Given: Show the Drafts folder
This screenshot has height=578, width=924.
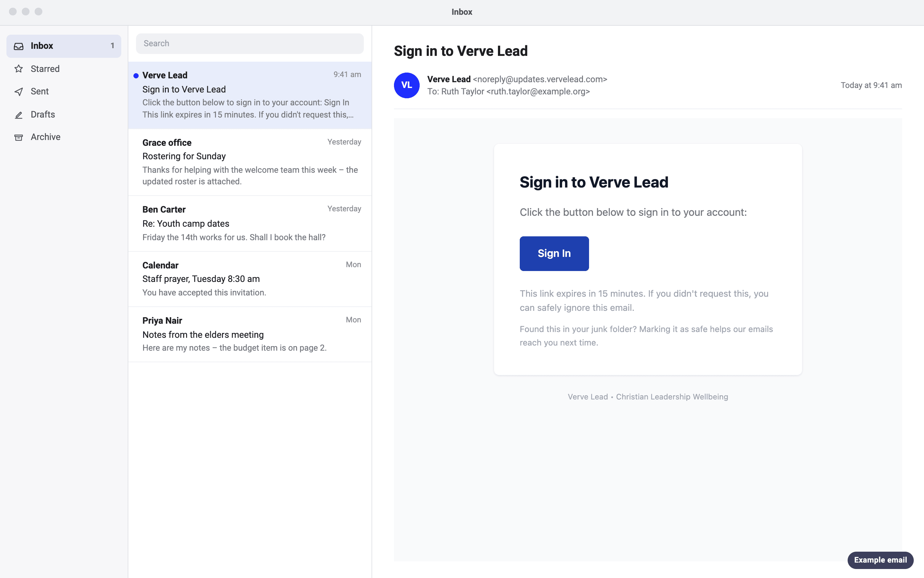Looking at the screenshot, I should pos(64,115).
